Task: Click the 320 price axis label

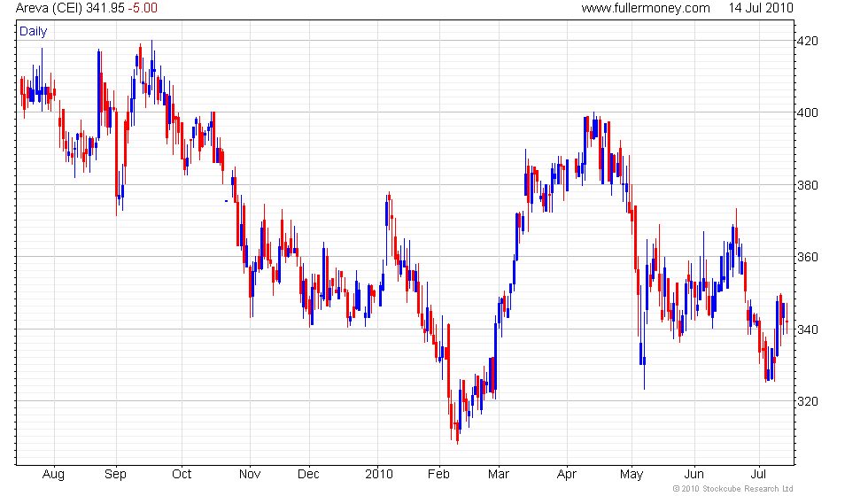Action: click(x=807, y=401)
